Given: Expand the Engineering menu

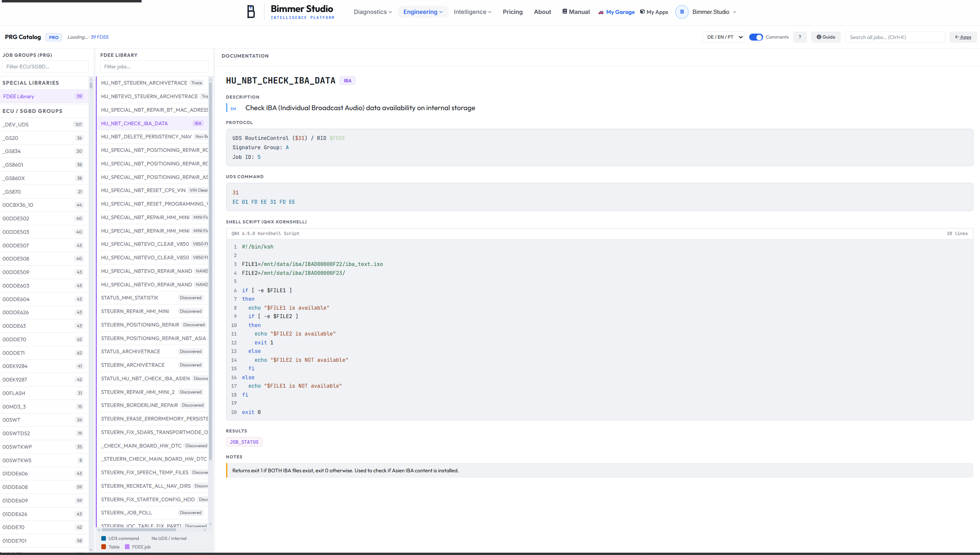Looking at the screenshot, I should tap(423, 12).
